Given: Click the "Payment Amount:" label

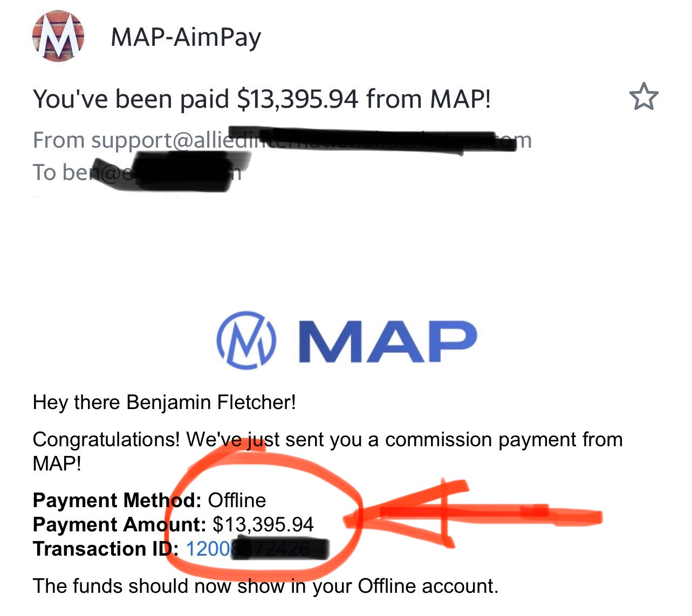Looking at the screenshot, I should tap(119, 525).
